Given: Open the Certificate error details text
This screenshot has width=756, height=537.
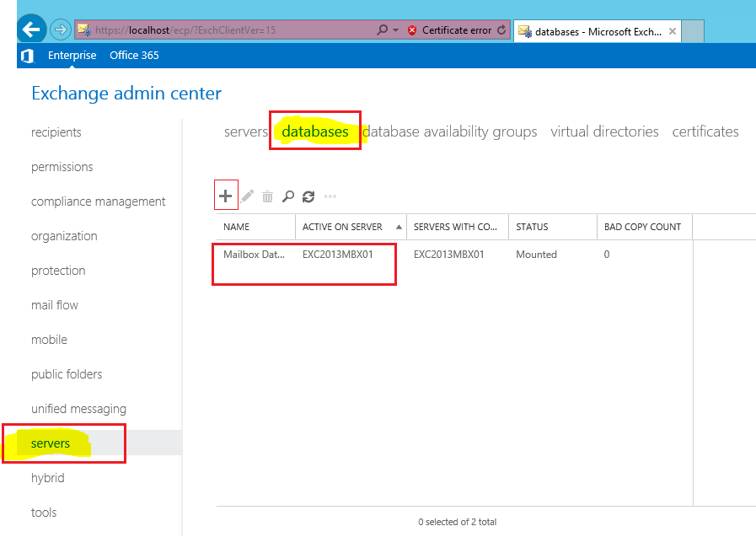Looking at the screenshot, I should 457,30.
